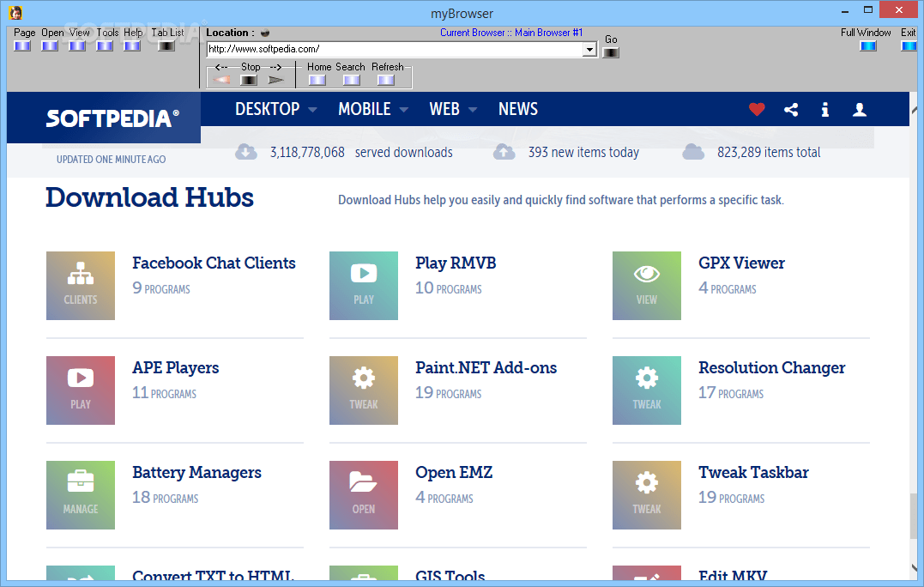This screenshot has height=587, width=924.
Task: Click the '11 PROGRAMS' under APE Players
Action: click(165, 392)
